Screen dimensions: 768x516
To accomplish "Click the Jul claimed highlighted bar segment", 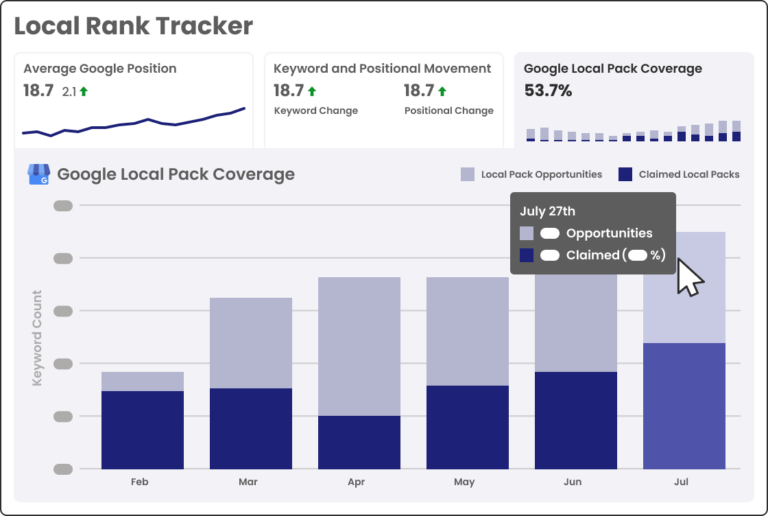I will [683, 405].
